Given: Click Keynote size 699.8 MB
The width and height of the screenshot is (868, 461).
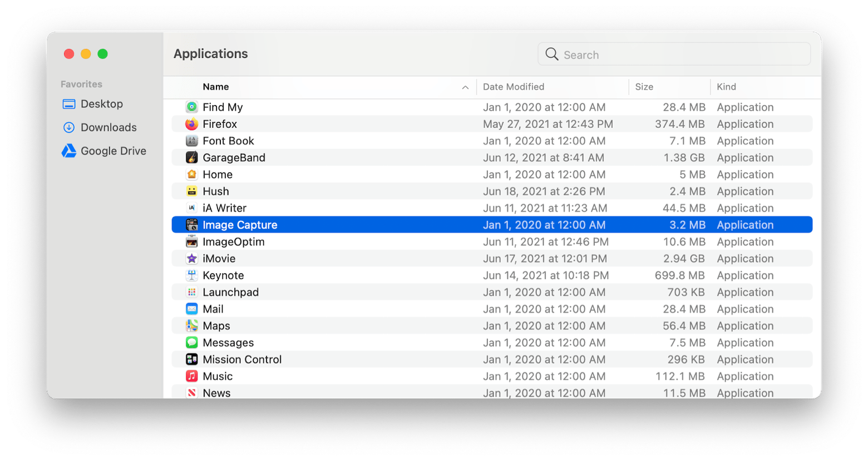Looking at the screenshot, I should point(680,275).
